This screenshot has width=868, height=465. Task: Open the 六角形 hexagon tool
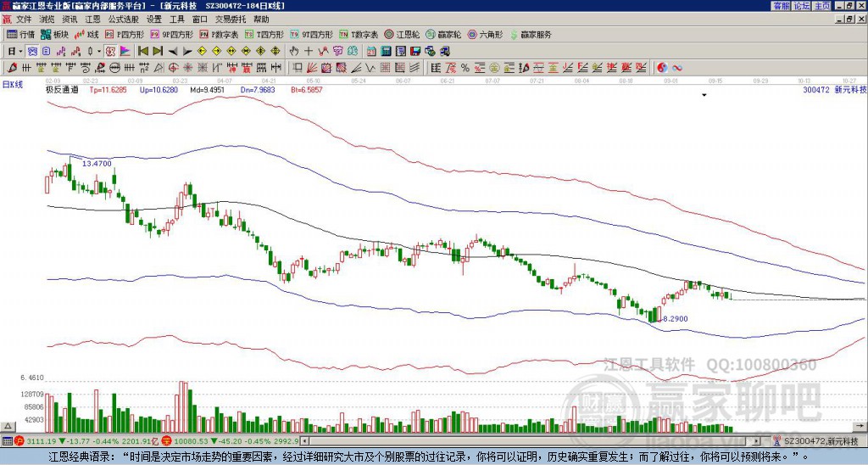(486, 34)
